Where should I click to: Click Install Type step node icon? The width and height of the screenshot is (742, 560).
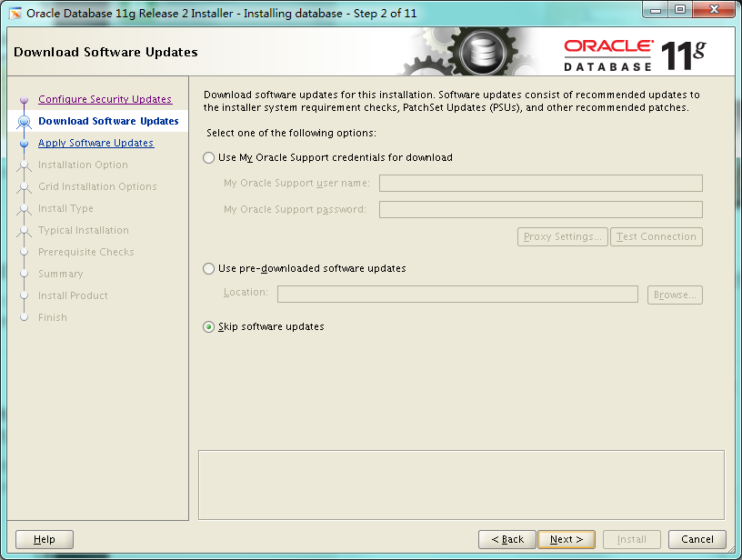pos(25,208)
